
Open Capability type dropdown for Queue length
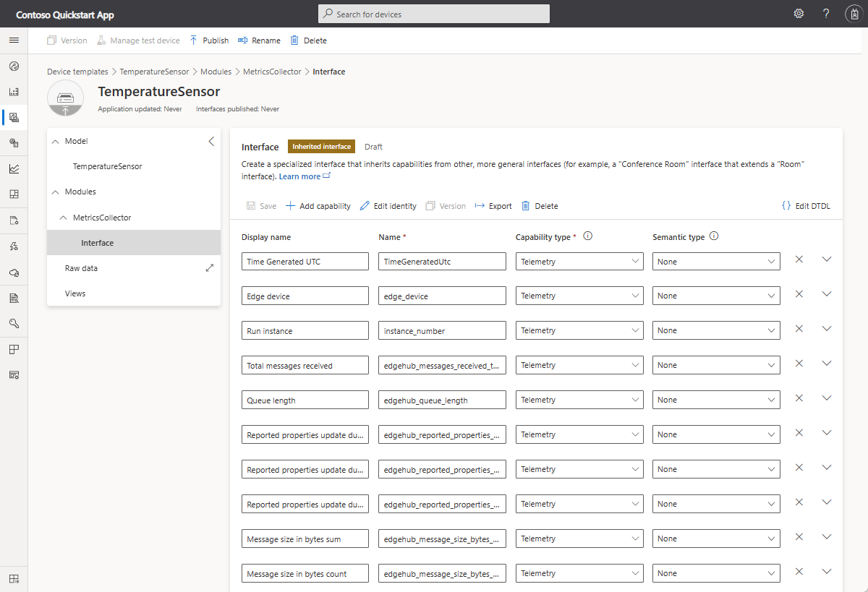(x=579, y=400)
